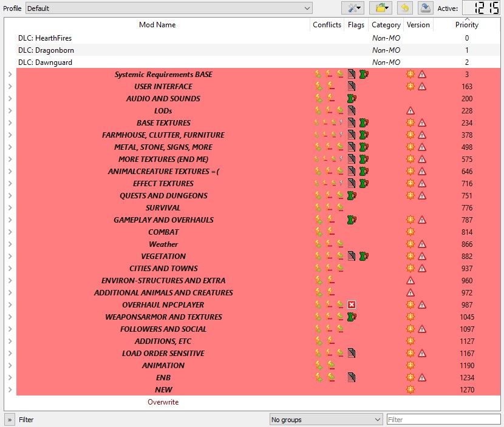Click the sun icon in ANIMATION row
The width and height of the screenshot is (504, 427).
tap(410, 365)
